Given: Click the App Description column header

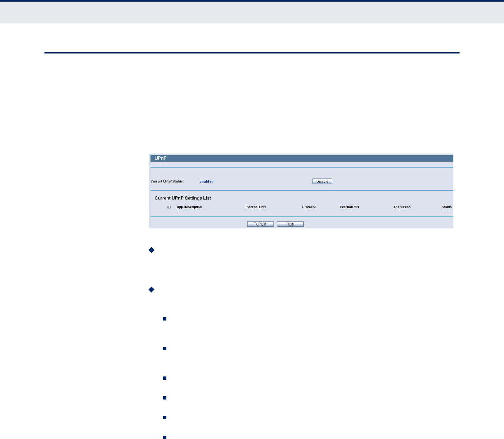Looking at the screenshot, I should pyautogui.click(x=189, y=207).
